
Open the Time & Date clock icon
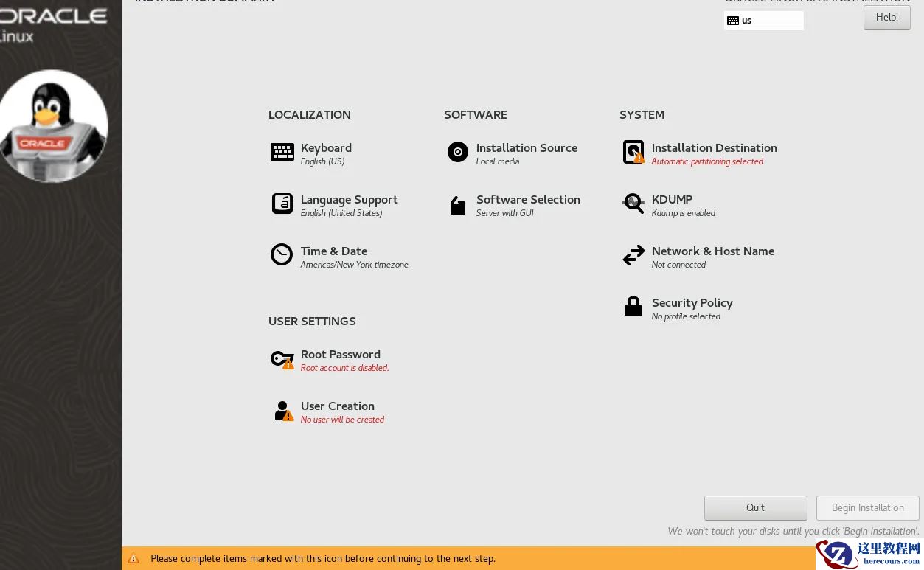(282, 254)
